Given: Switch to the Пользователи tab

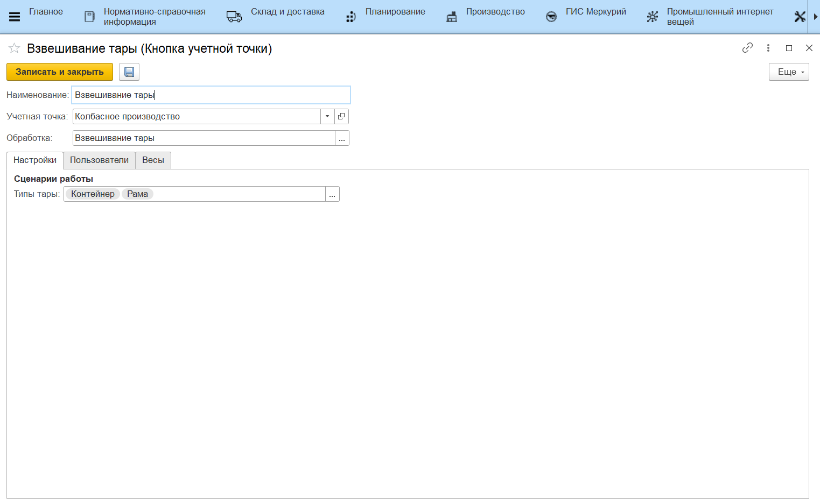Looking at the screenshot, I should pos(99,160).
